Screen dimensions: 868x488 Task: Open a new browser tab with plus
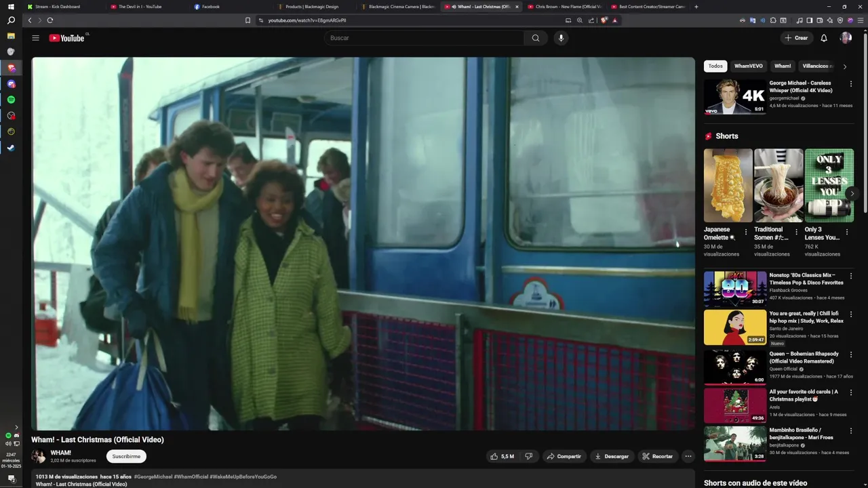[x=696, y=7]
